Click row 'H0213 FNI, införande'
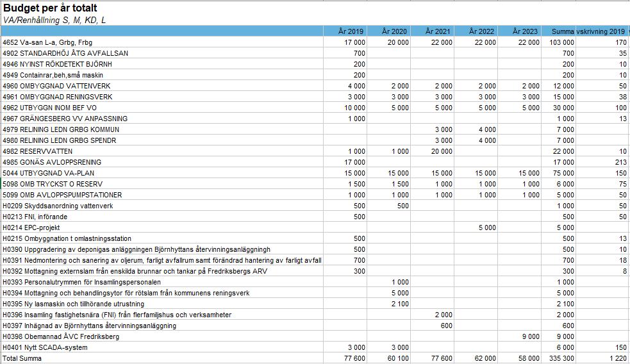Image resolution: width=630 pixels, height=364 pixels. point(315,217)
